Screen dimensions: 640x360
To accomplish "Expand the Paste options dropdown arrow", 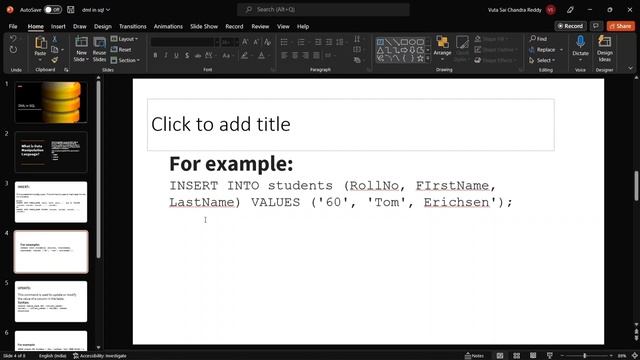I will click(x=40, y=60).
